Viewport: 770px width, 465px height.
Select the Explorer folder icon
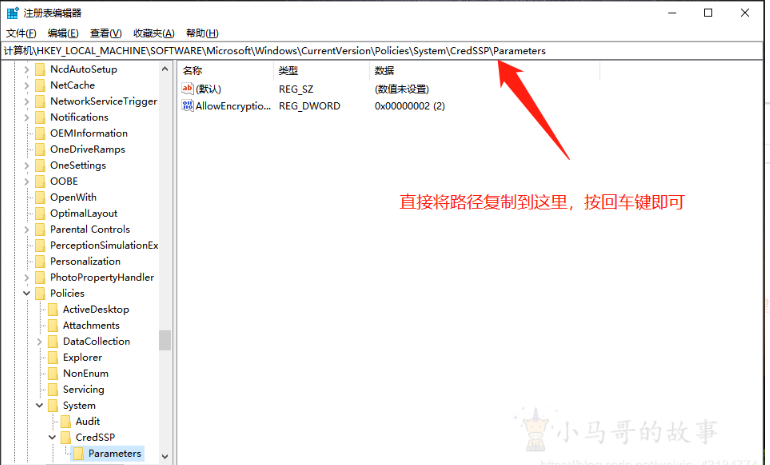53,358
